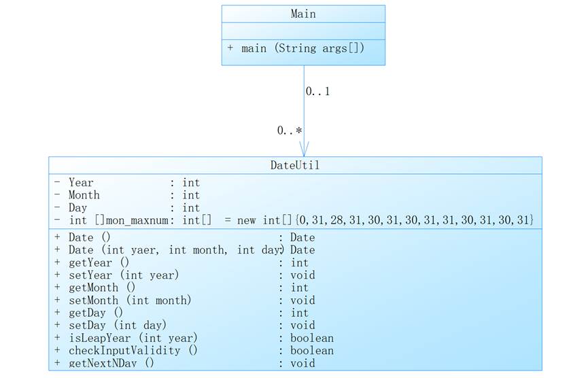Select the Main class title
Screen dimensions: 588x378
tap(303, 14)
